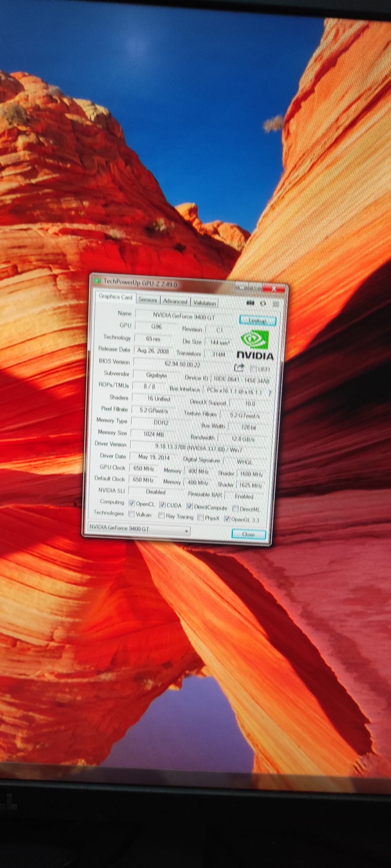Toggle the UEFI checkbox

click(253, 369)
